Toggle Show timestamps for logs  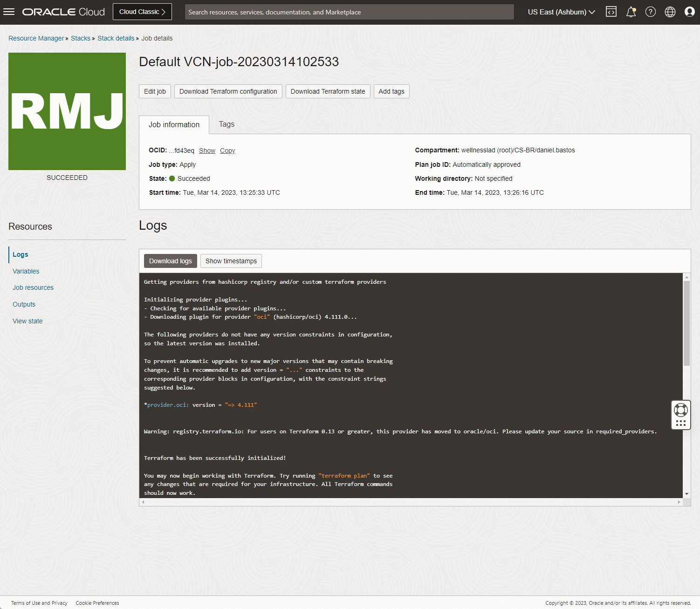coord(231,261)
